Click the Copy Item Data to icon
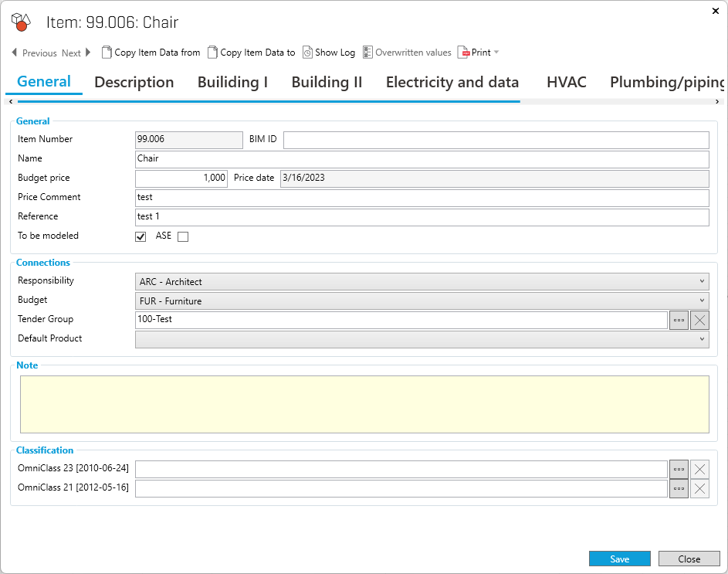Viewport: 728px width, 574px height. point(212,53)
